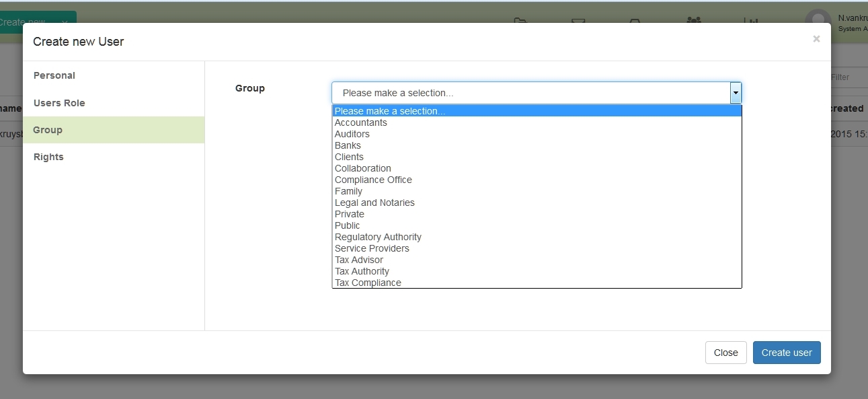Click the Create user button

(x=786, y=353)
